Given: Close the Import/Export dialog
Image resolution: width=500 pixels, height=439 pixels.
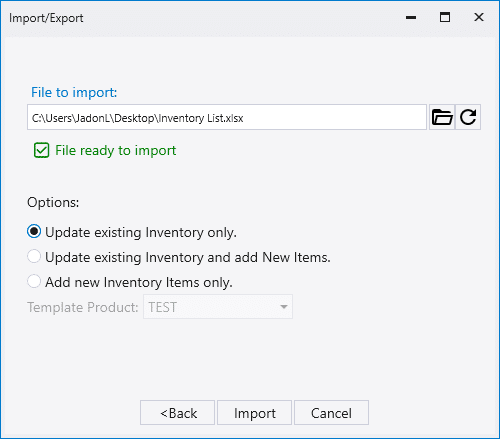Looking at the screenshot, I should pos(479,17).
